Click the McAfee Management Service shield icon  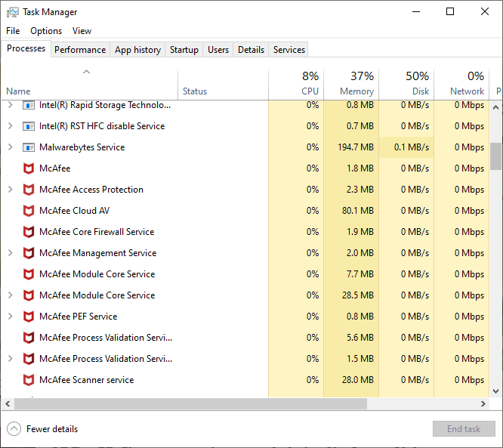coord(29,253)
